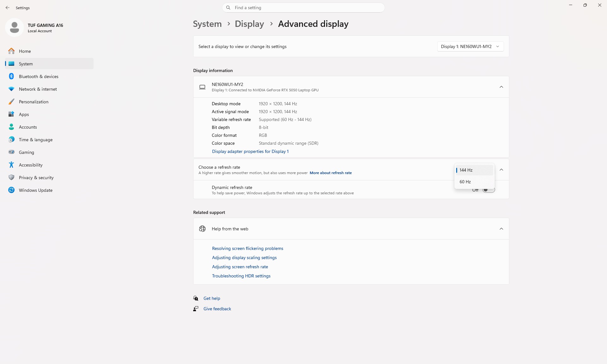Open Adjusting display scaling settings link
This screenshot has height=364, width=607.
244,258
